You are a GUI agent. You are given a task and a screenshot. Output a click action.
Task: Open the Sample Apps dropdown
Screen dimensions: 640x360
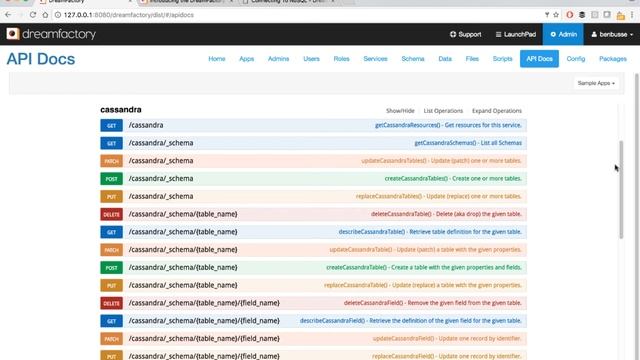596,83
